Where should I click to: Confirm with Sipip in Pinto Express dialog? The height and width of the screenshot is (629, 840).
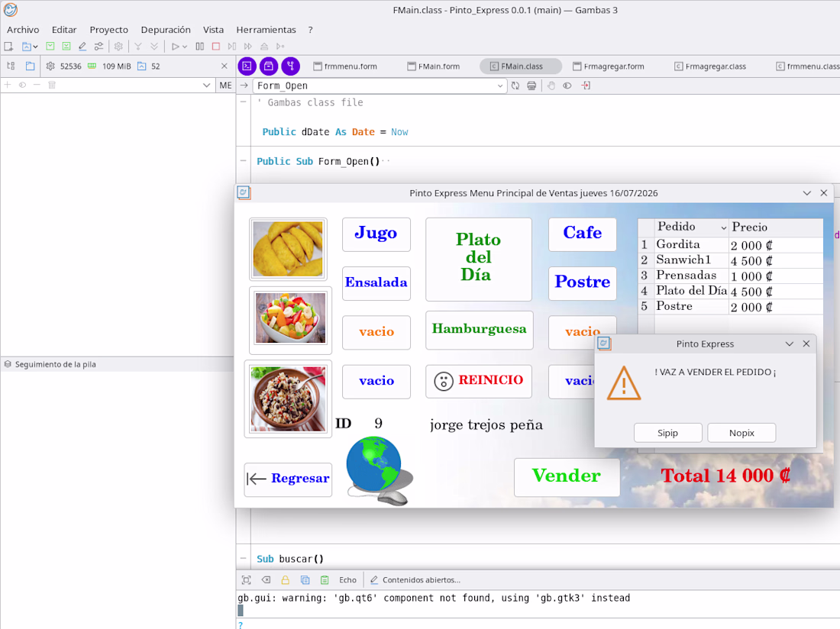[667, 433]
